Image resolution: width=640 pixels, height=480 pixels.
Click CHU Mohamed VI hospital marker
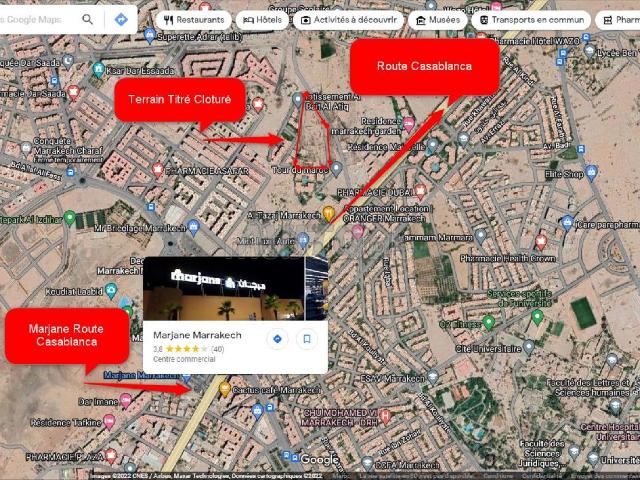click(385, 416)
